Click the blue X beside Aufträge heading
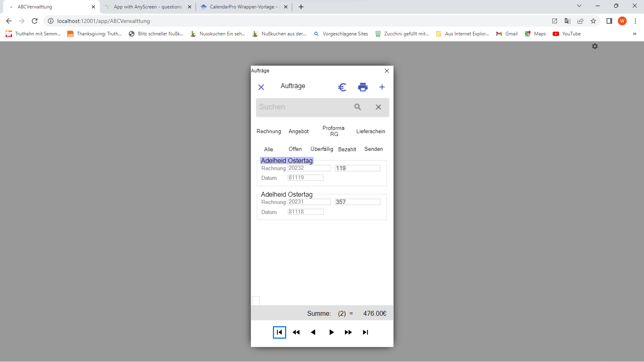 (261, 87)
